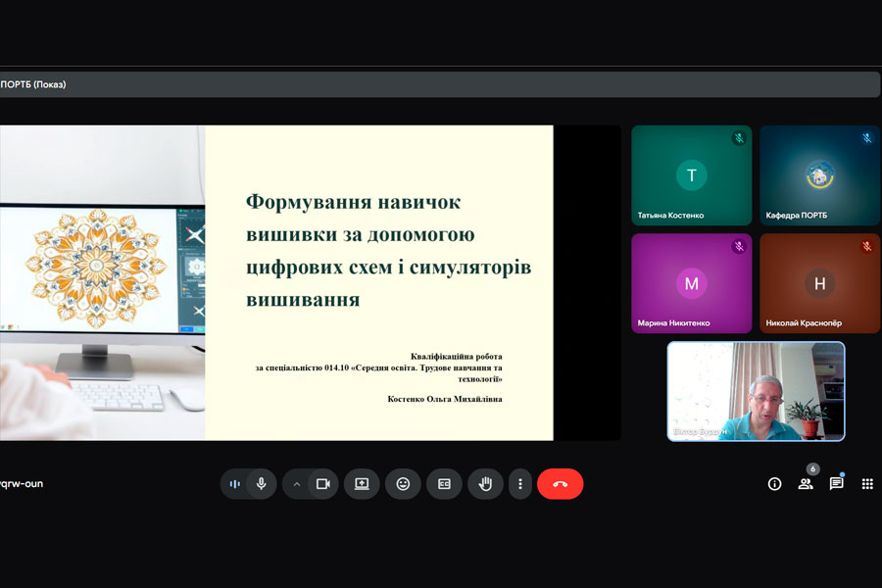Click the Кваліфікаційна робота text on slide

(456, 356)
